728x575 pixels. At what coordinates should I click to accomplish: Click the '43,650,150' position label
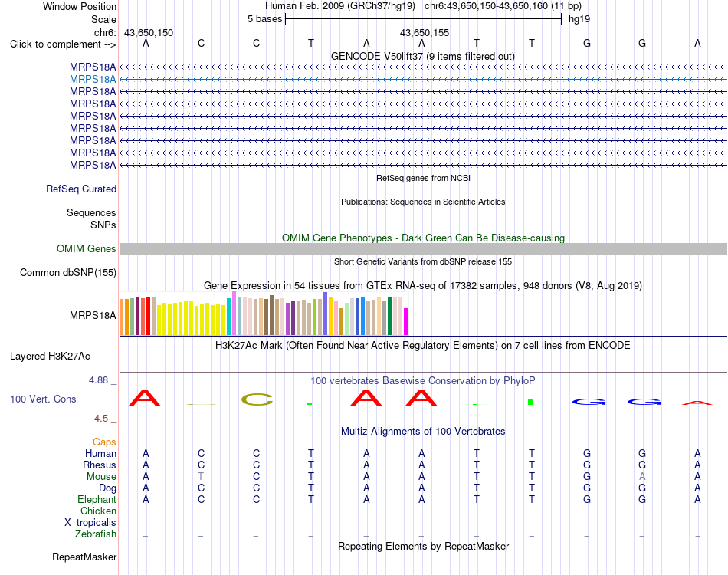pyautogui.click(x=149, y=32)
